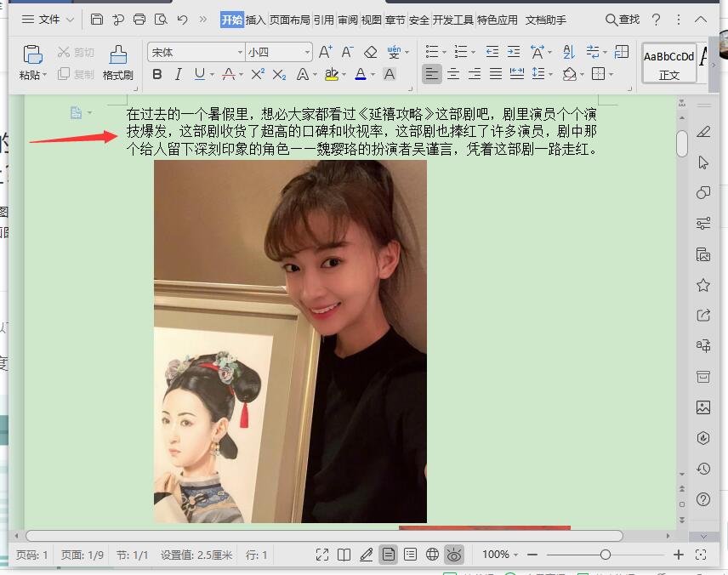Click the inserted photo in document
Screen dimensions: 728x575
point(290,341)
